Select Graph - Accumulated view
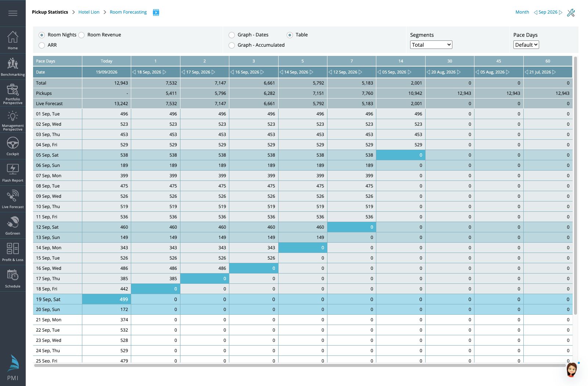 point(232,45)
